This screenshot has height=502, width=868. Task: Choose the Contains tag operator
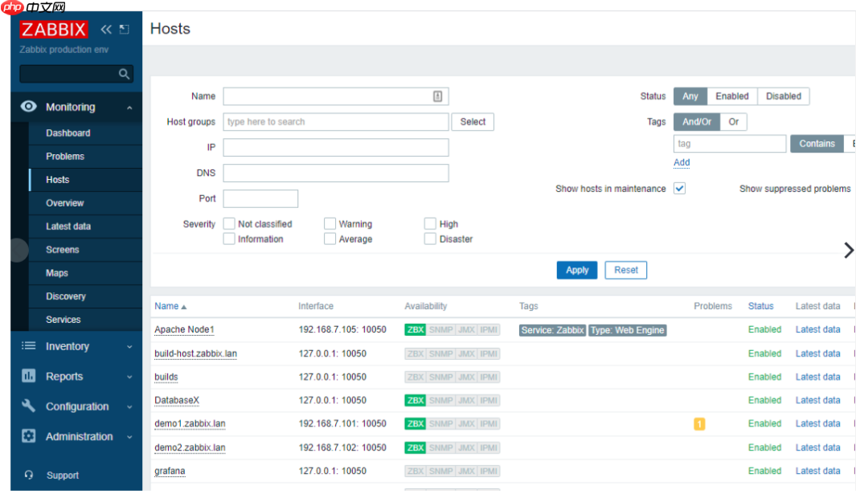[x=817, y=144]
